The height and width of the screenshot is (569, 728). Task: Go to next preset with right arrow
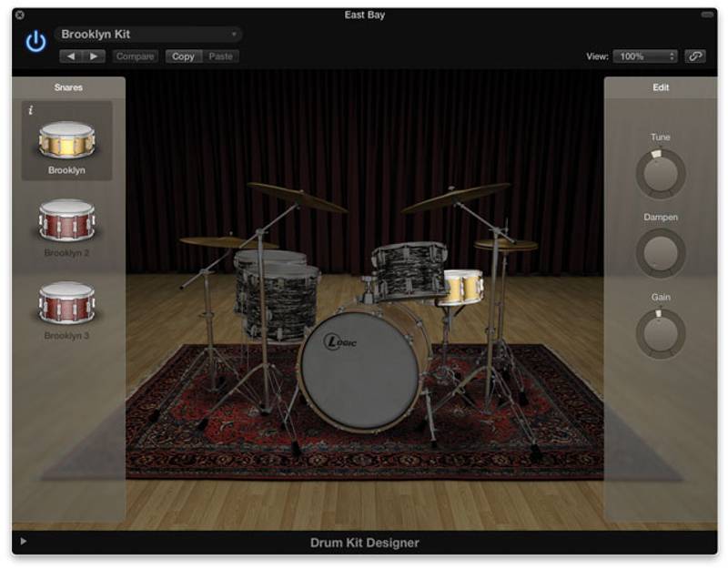pos(94,56)
